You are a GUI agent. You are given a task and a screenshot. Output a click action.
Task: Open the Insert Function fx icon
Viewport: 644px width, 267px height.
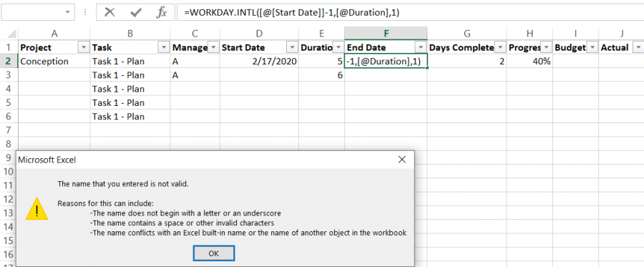161,12
